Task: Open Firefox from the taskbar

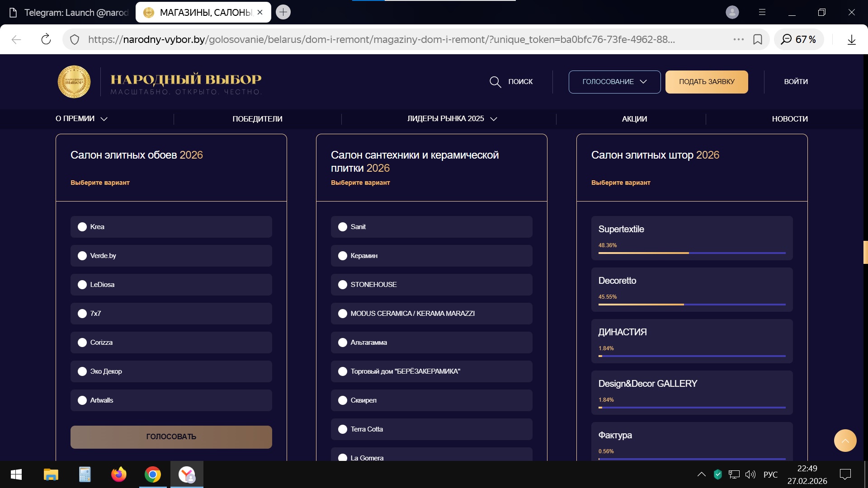Action: coord(118,474)
